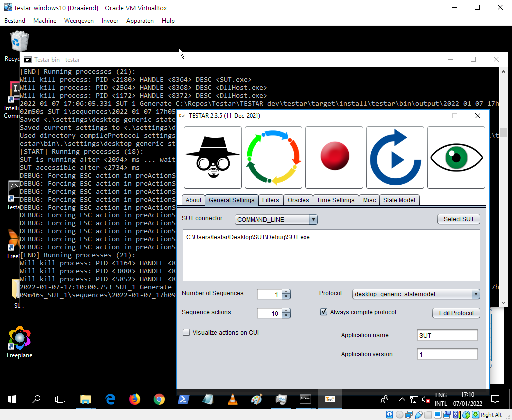Open the Windows Start menu

tap(12, 399)
